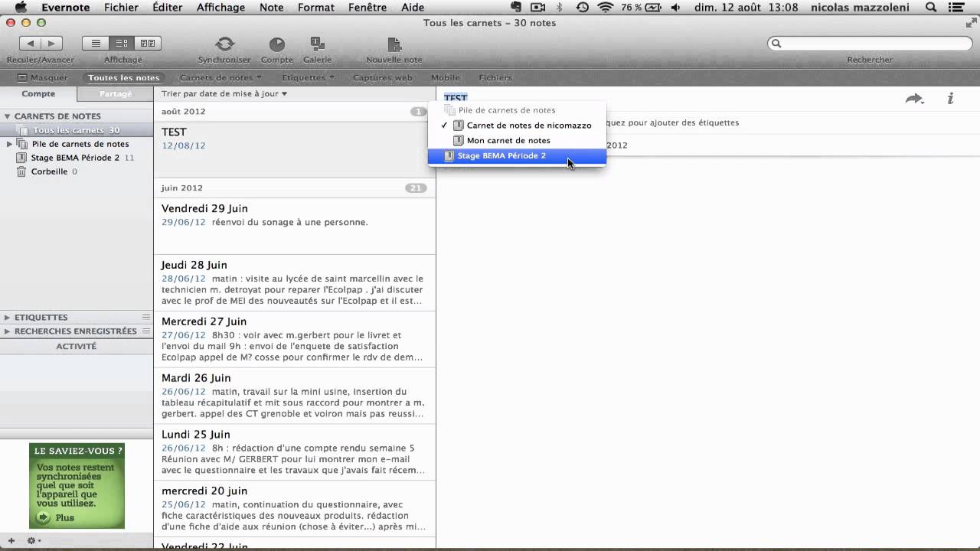The width and height of the screenshot is (980, 551).
Task: Open the Spotlight search icon in menu bar
Action: click(931, 8)
